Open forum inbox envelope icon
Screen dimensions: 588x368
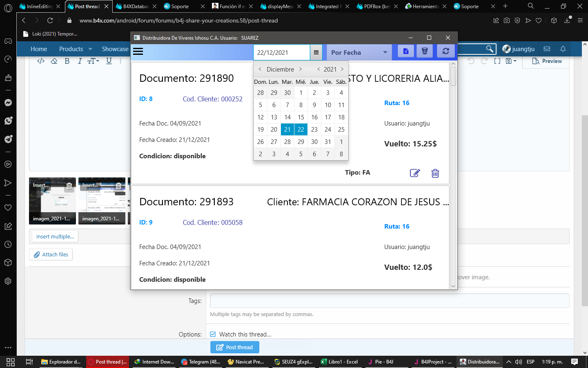pyautogui.click(x=547, y=49)
